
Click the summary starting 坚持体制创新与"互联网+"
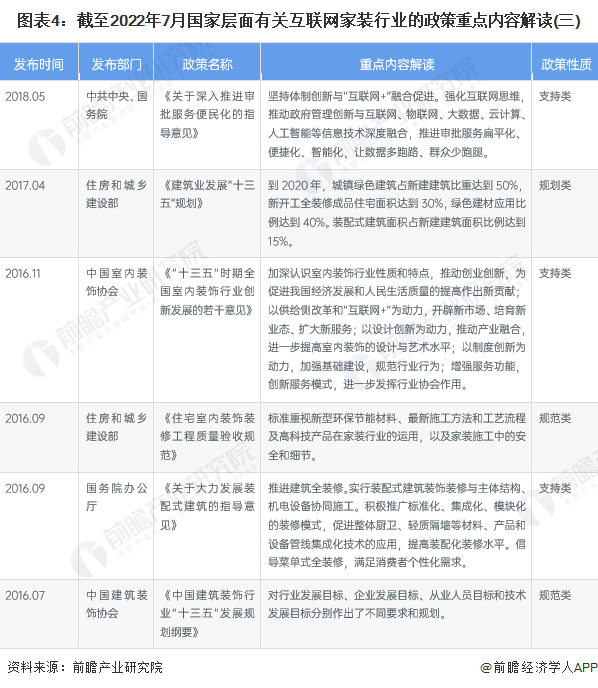(397, 124)
